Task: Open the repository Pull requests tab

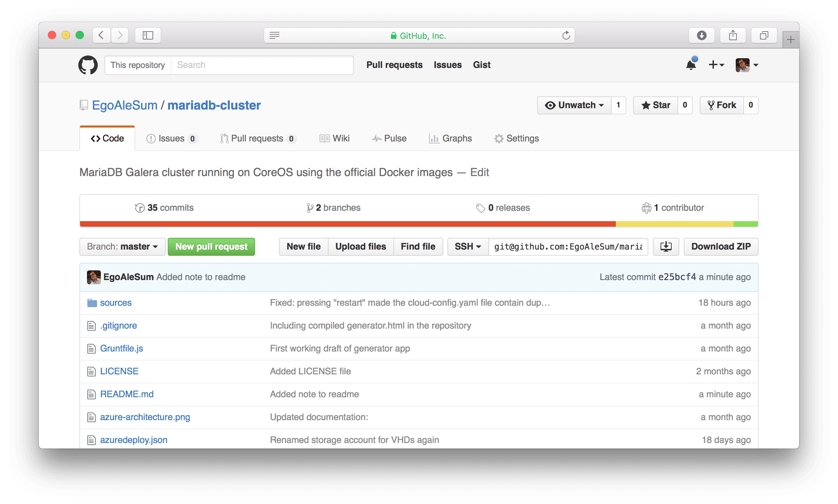Action: click(258, 138)
